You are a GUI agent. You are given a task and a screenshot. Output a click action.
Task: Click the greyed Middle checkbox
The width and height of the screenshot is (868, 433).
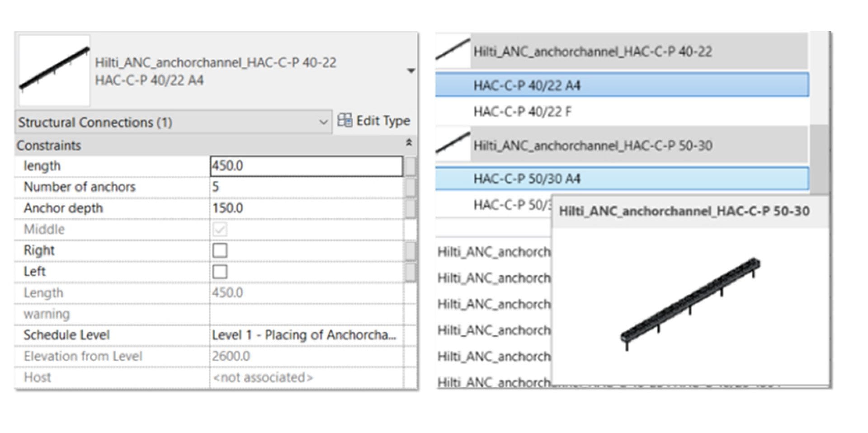pos(220,230)
